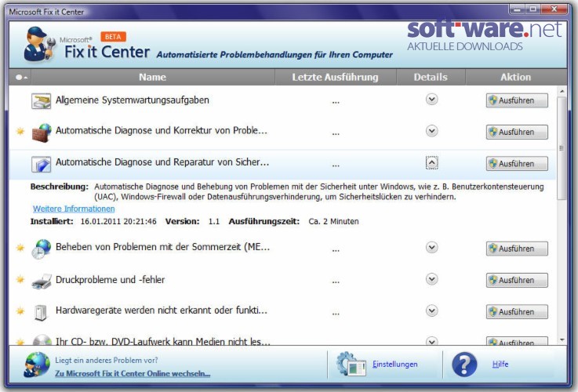Screen dimensions: 578x392
Task: Click the Aktion column header
Action: point(516,78)
